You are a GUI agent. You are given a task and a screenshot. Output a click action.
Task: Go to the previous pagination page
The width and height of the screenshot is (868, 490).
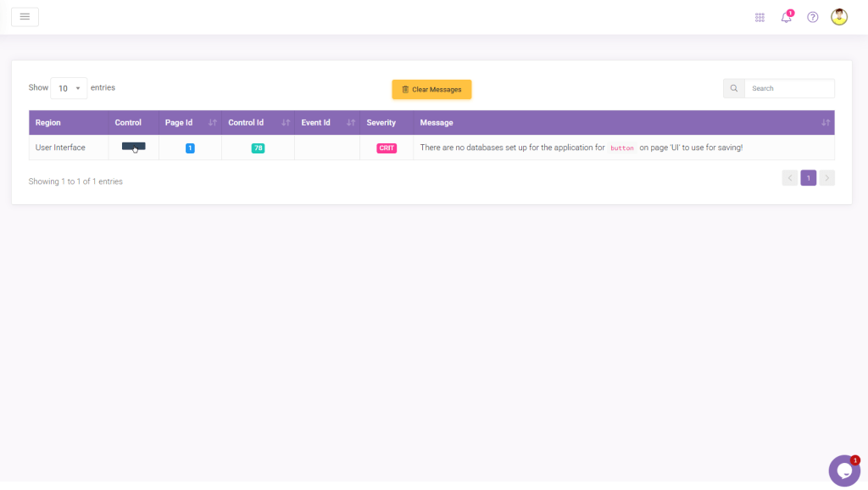(x=790, y=178)
